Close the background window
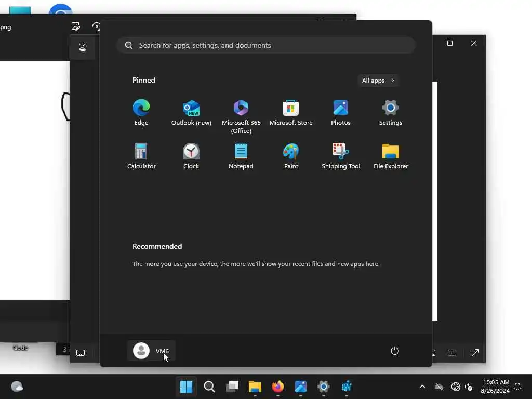 coord(474,43)
